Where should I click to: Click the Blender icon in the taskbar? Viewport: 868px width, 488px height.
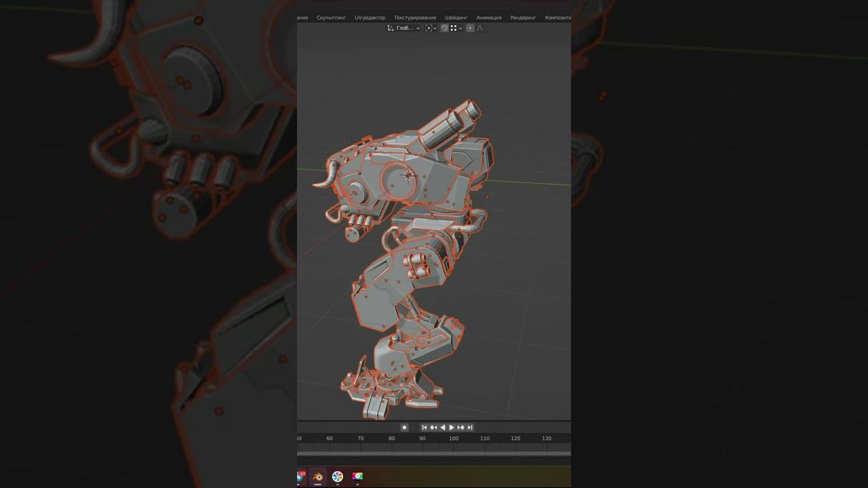317,476
